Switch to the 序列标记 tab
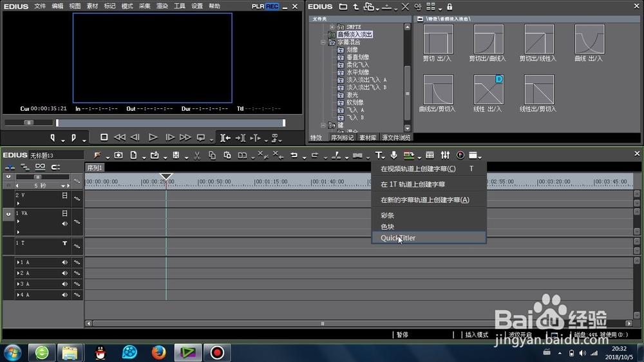This screenshot has width=644, height=362. (x=342, y=138)
